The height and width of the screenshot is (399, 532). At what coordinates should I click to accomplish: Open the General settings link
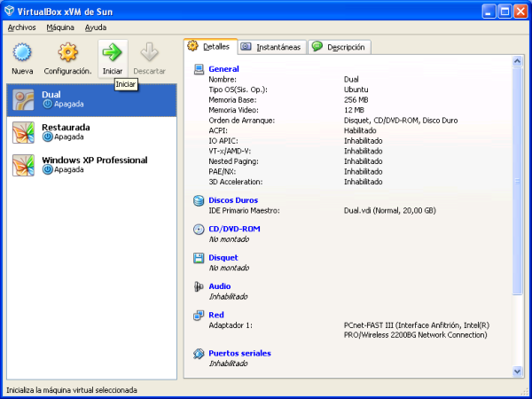223,68
